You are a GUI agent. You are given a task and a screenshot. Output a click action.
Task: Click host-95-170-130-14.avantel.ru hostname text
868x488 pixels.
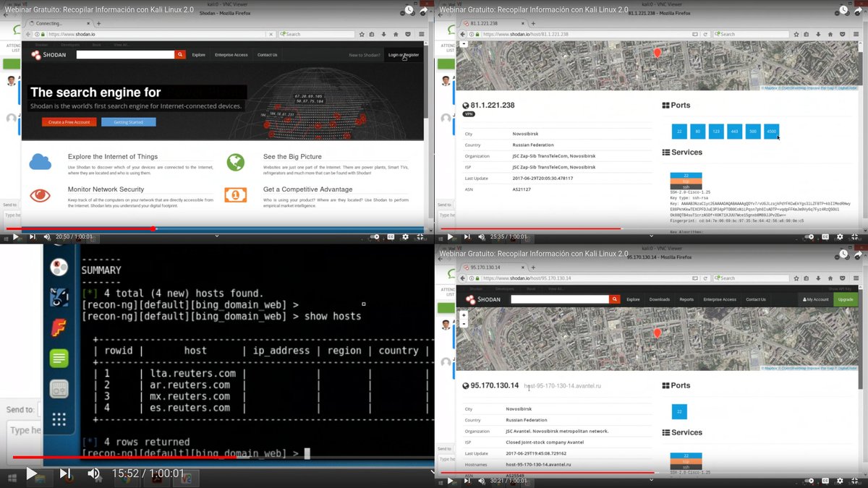(x=563, y=386)
